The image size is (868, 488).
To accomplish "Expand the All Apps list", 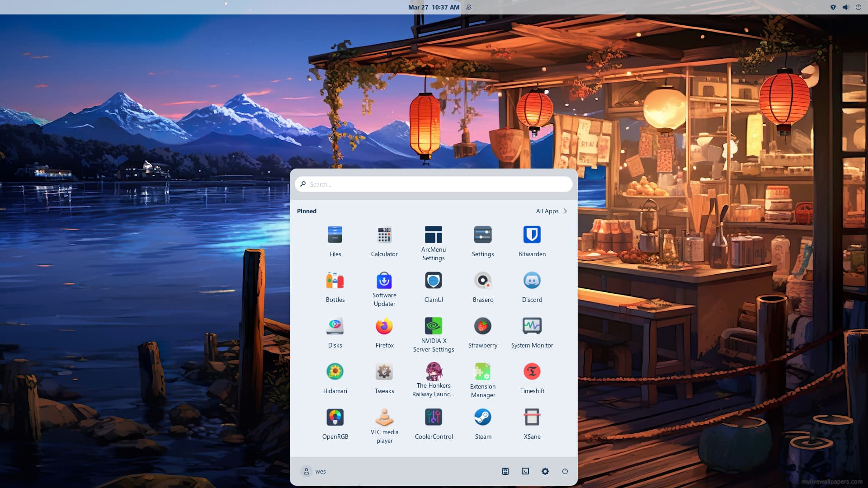I will pos(551,211).
